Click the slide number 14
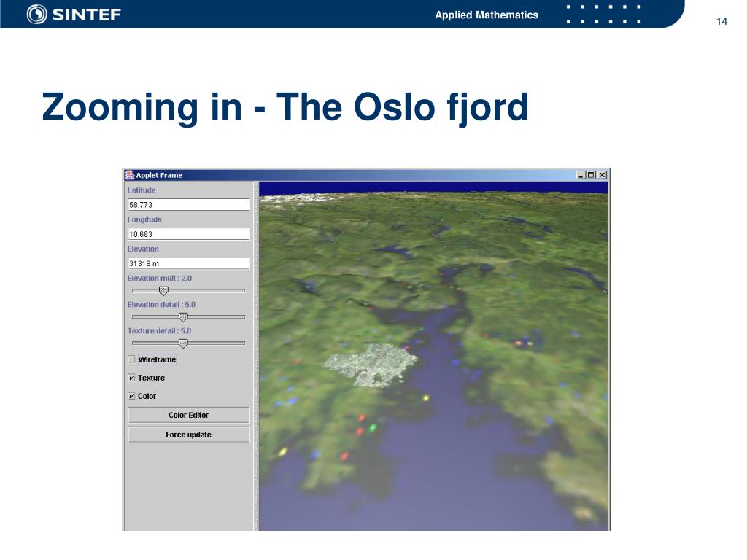 click(721, 21)
